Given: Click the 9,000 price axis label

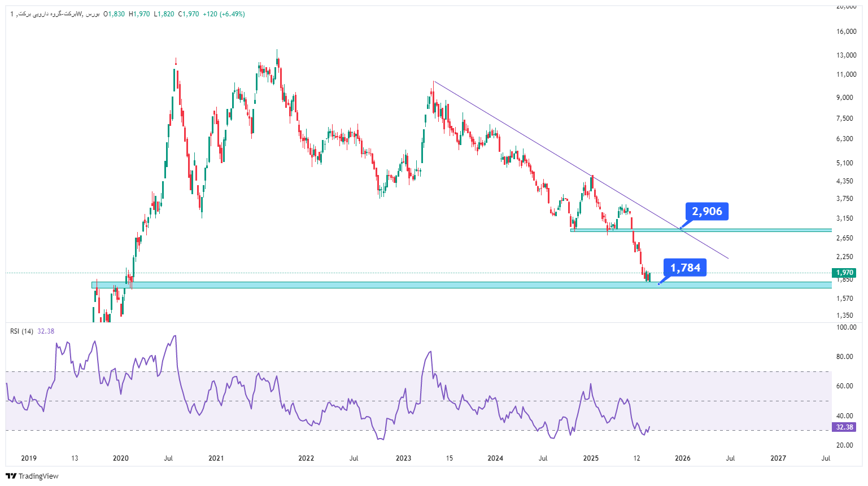Looking at the screenshot, I should click(845, 98).
